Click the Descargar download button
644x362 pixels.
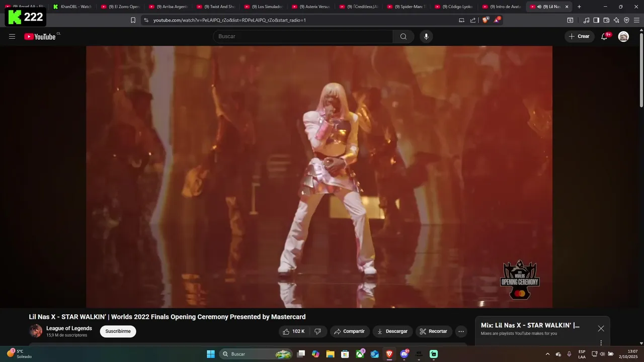[392, 331]
